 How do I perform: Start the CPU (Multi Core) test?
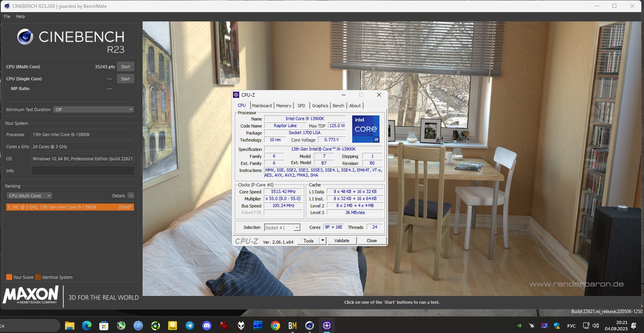click(x=125, y=67)
